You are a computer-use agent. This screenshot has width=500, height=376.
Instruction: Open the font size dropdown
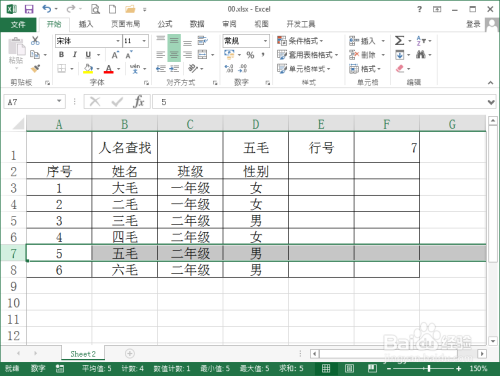(144, 41)
